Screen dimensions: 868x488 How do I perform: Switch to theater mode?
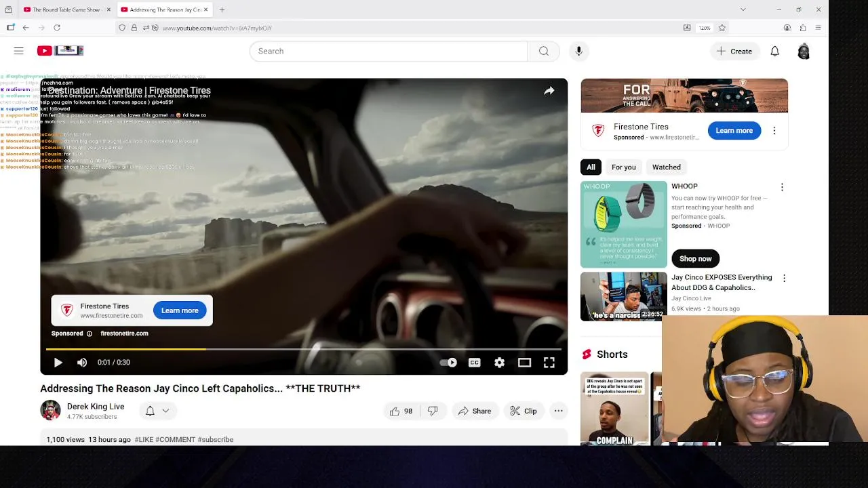(524, 363)
